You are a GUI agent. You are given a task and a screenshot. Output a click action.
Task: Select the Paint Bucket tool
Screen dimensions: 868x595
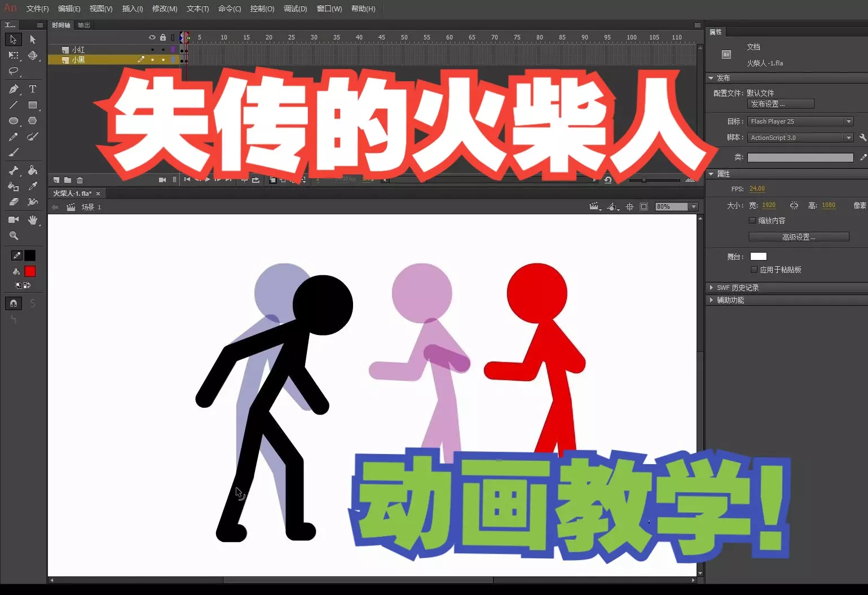point(33,170)
